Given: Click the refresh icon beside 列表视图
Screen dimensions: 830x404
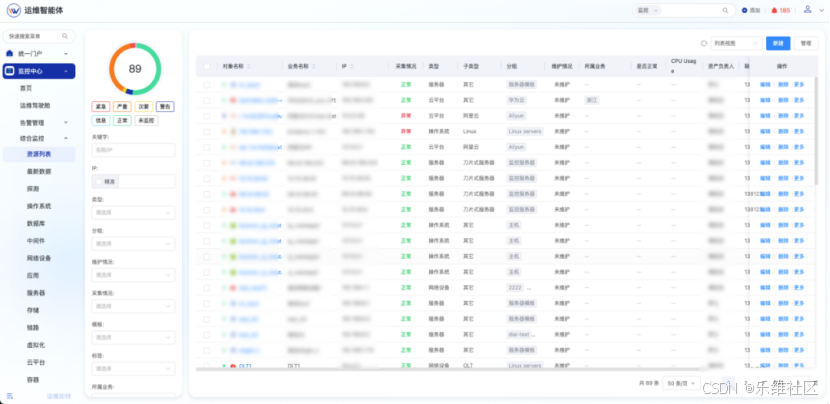Looking at the screenshot, I should click(x=704, y=43).
